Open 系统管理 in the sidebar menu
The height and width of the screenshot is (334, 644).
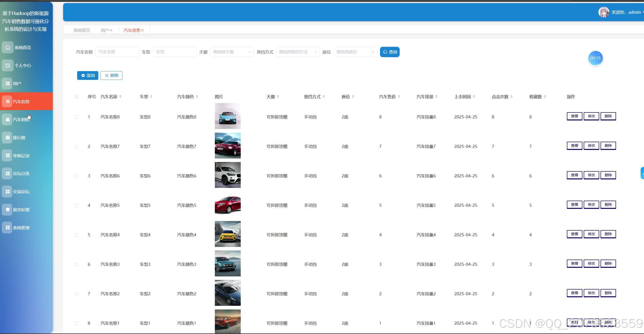pos(21,228)
